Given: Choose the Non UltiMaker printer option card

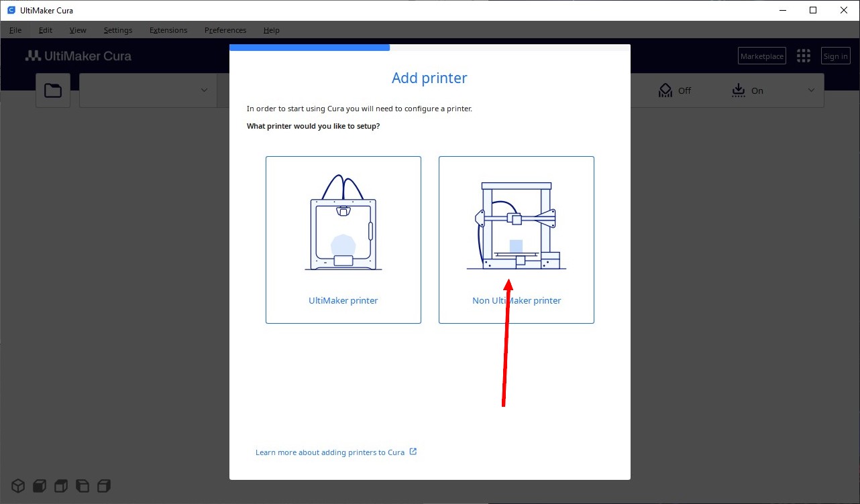Looking at the screenshot, I should pos(517,240).
